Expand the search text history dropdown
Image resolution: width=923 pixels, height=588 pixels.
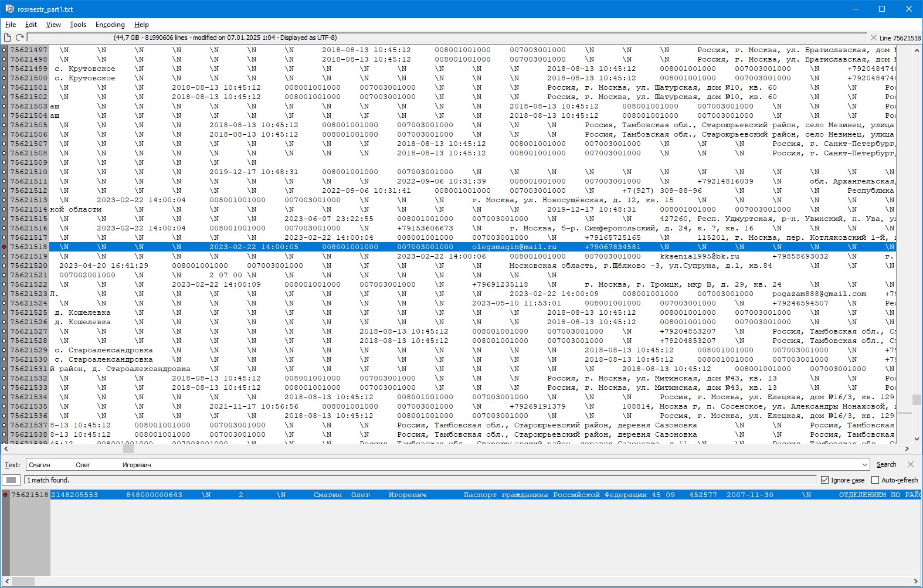[x=864, y=465]
